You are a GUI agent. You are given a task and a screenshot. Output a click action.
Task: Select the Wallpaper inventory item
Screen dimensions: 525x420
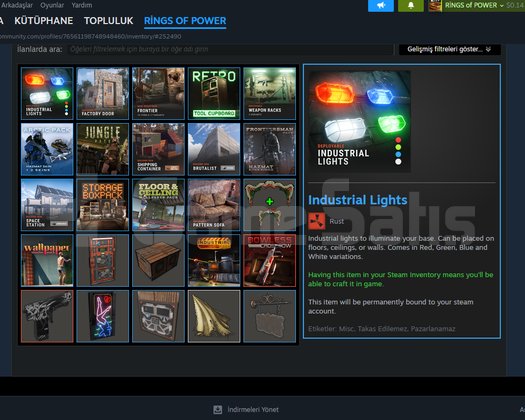[47, 260]
